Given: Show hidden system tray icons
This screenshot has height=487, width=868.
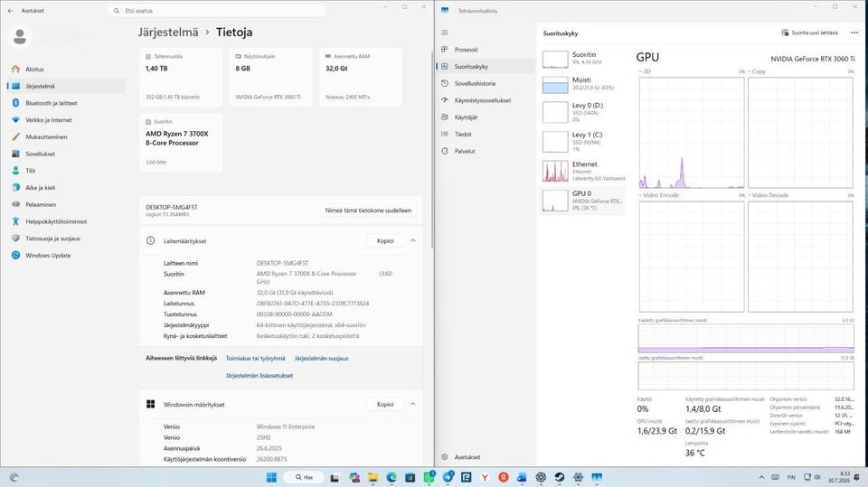Looking at the screenshot, I should pos(761,477).
